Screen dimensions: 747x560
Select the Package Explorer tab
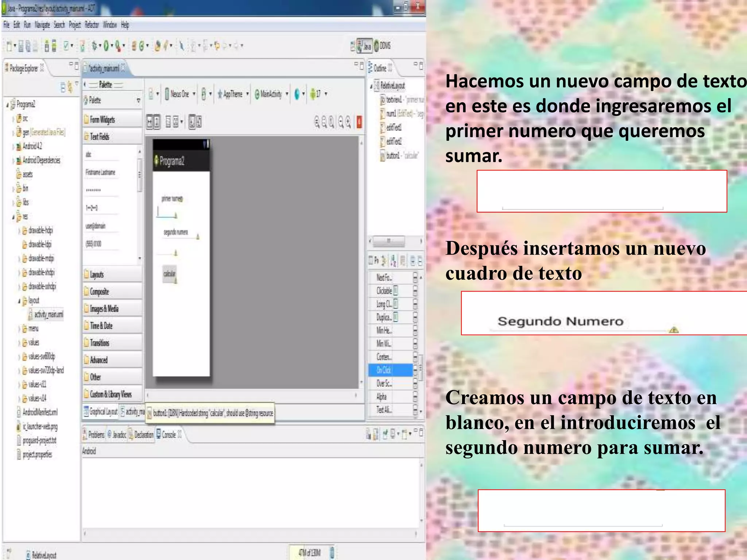point(24,68)
